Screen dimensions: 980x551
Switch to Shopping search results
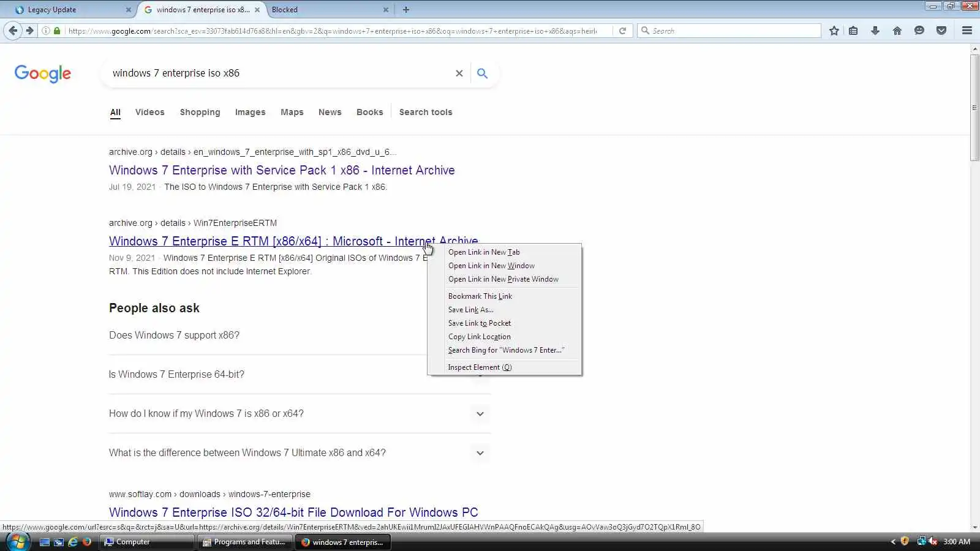click(200, 112)
